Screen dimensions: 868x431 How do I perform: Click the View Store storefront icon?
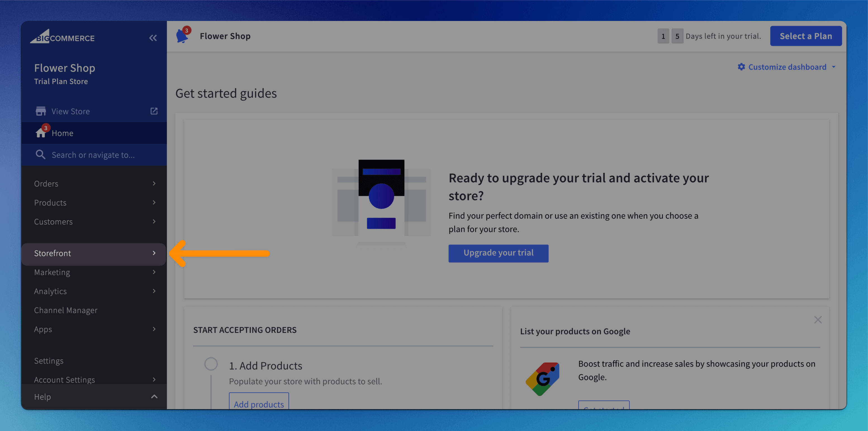point(41,111)
